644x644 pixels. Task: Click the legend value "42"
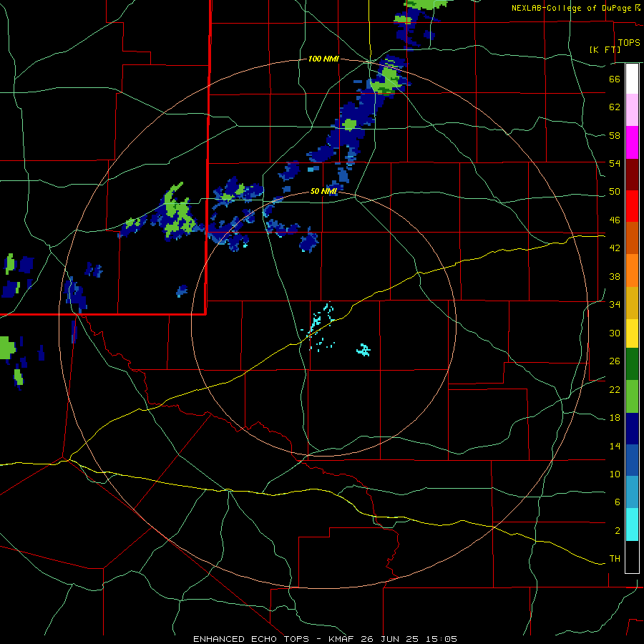pyautogui.click(x=615, y=248)
